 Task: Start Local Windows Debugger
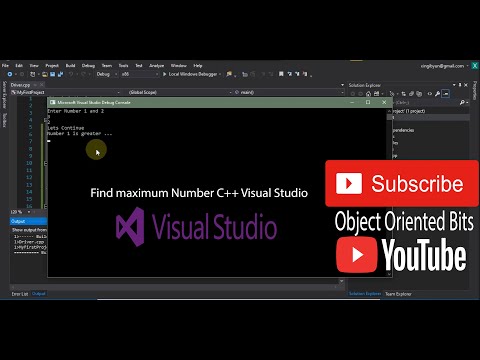tap(190, 74)
